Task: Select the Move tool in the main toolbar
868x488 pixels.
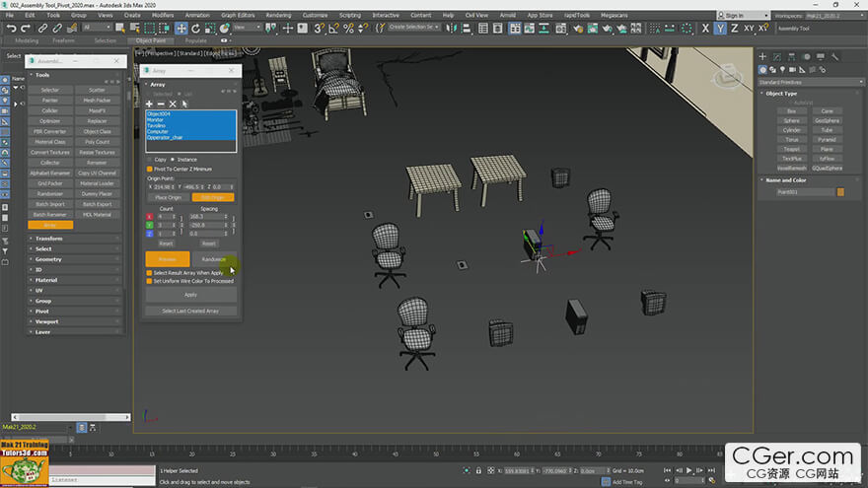Action: [x=181, y=29]
